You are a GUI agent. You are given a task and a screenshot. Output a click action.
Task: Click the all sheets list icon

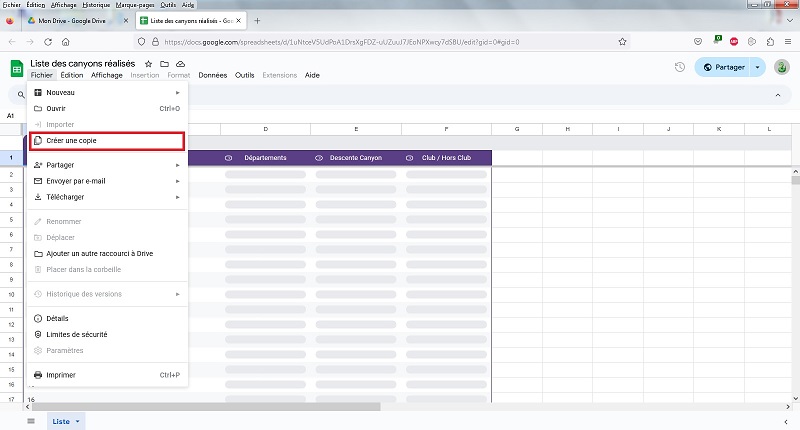tap(31, 421)
